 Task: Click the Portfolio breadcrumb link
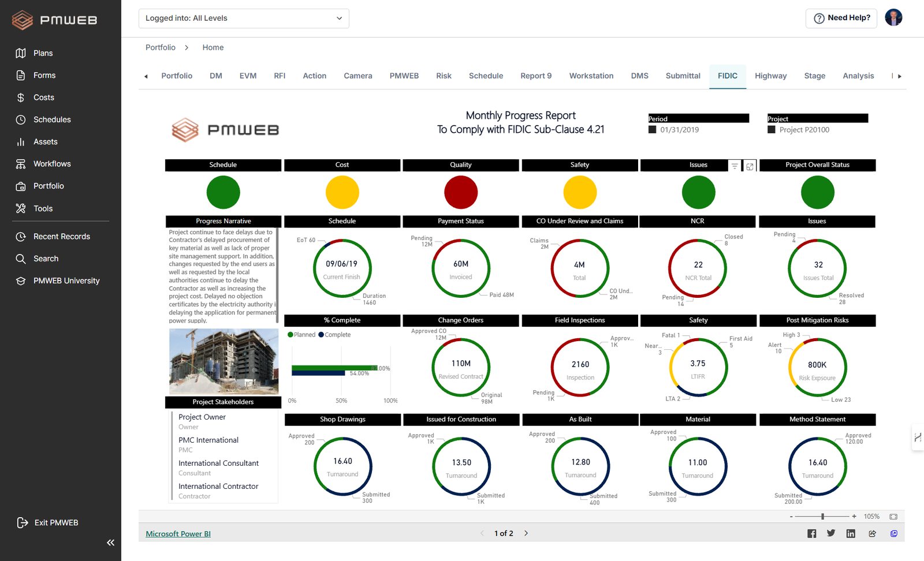161,48
